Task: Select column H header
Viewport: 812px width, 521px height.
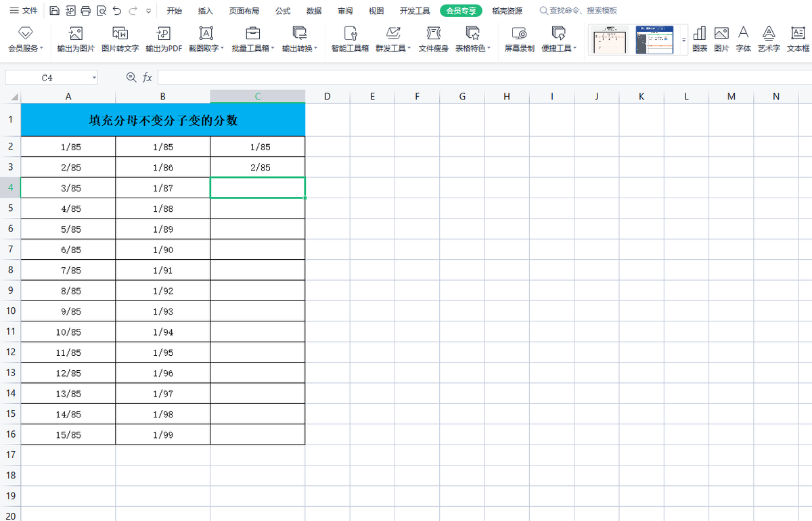Action: [x=507, y=96]
